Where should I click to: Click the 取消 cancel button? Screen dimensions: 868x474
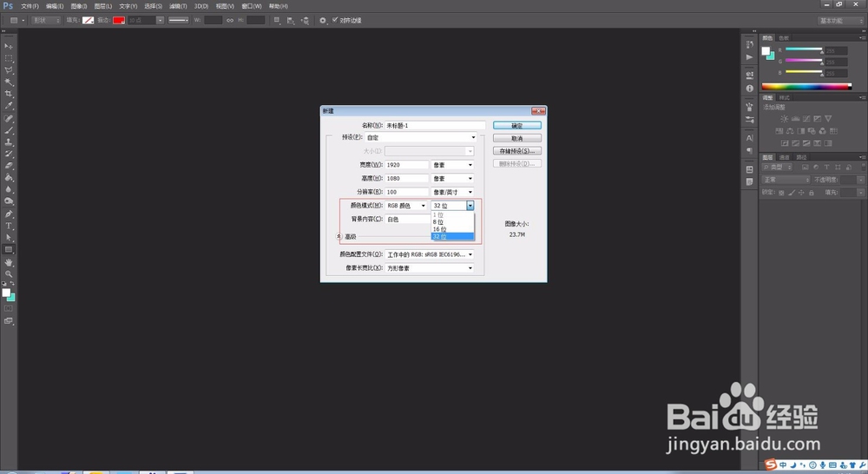click(517, 138)
